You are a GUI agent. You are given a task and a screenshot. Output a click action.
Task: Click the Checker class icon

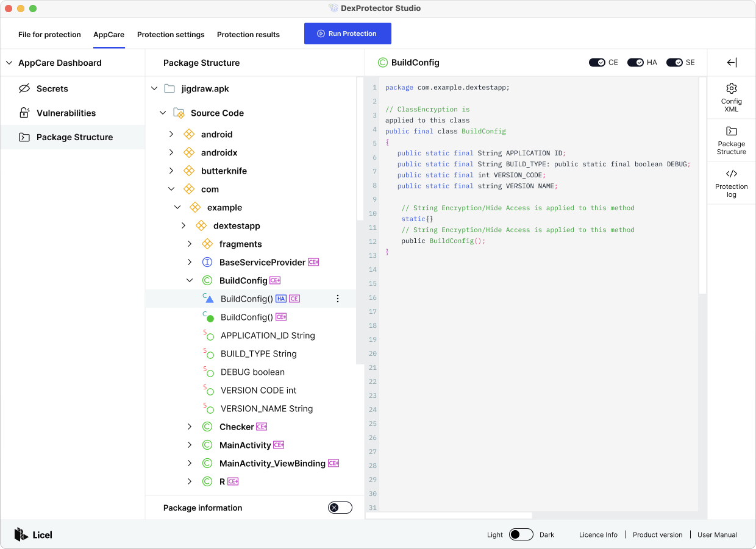(x=207, y=427)
